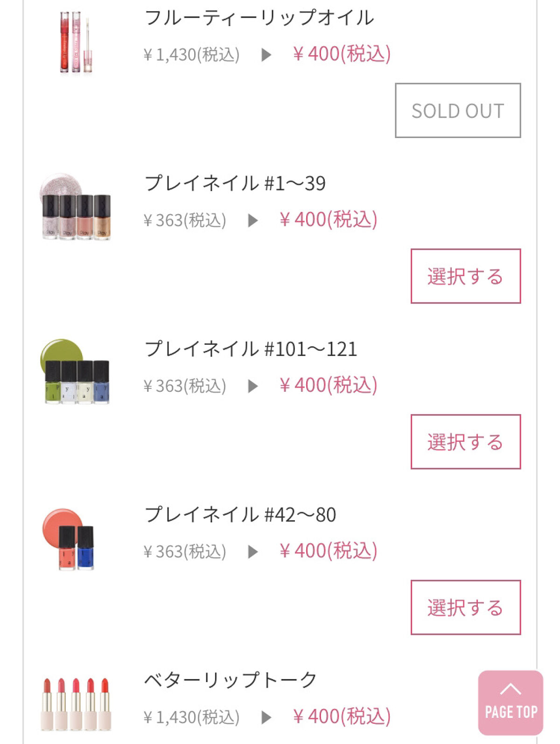Viewport: 560px width, 744px height.
Task: Open the プレイネイル #101〜121 green polish thumbnail
Action: tap(76, 372)
